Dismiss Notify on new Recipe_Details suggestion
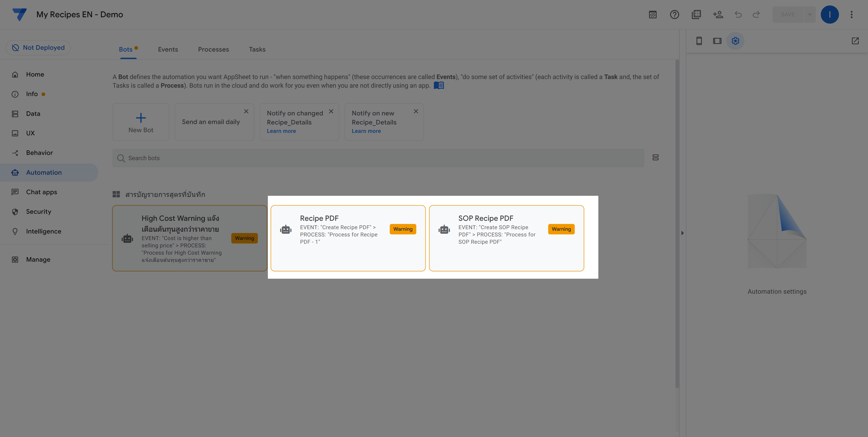This screenshot has height=437, width=868. click(416, 111)
